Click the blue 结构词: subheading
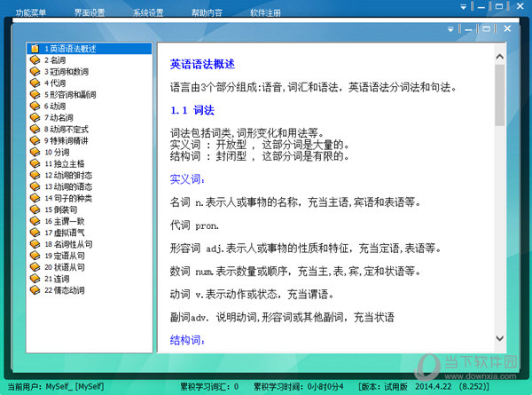The width and height of the screenshot is (532, 395). [x=187, y=340]
